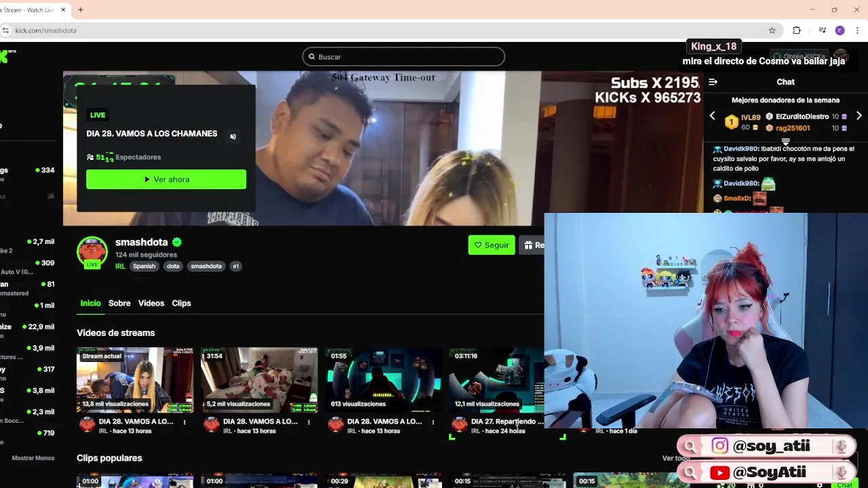Click the IRL category link under smashdota
Image resolution: width=868 pixels, height=488 pixels.
pos(120,266)
